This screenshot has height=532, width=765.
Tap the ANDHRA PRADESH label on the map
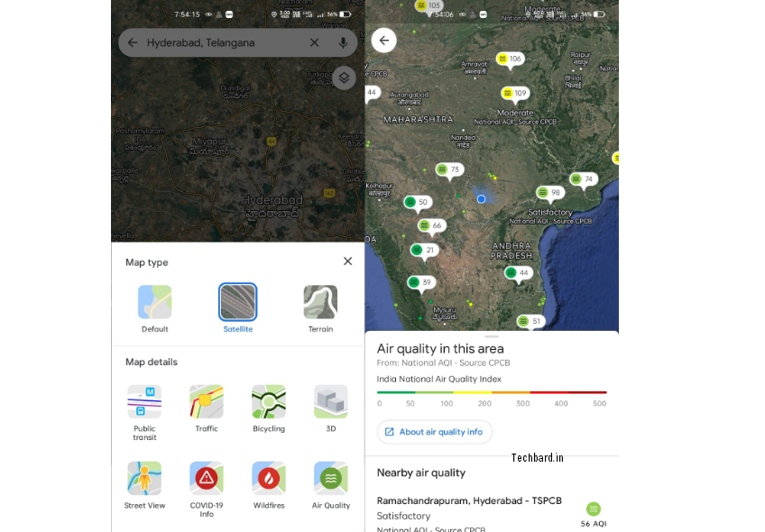(x=512, y=251)
